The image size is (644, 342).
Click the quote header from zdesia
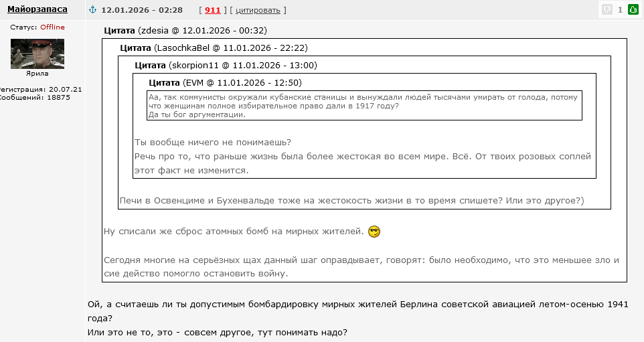coord(185,30)
